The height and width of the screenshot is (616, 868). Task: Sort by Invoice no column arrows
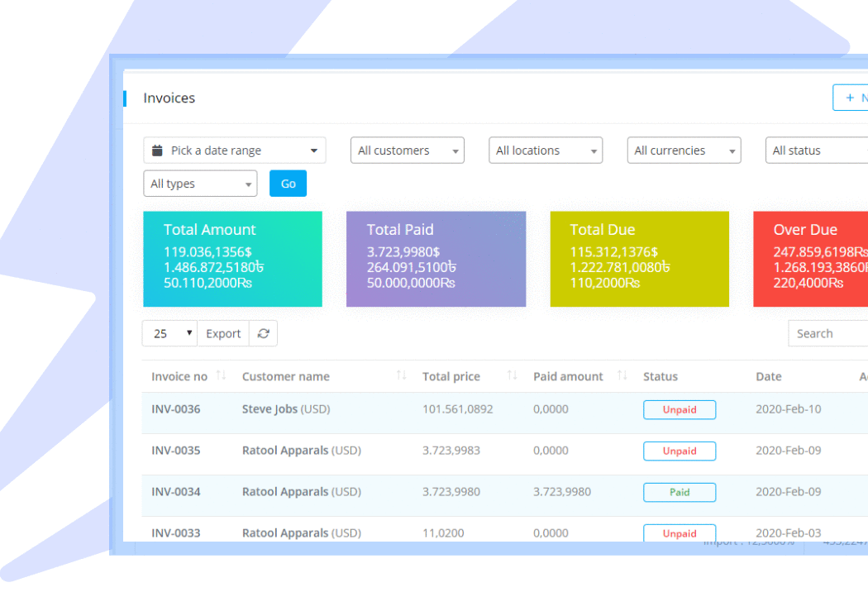pyautogui.click(x=221, y=376)
